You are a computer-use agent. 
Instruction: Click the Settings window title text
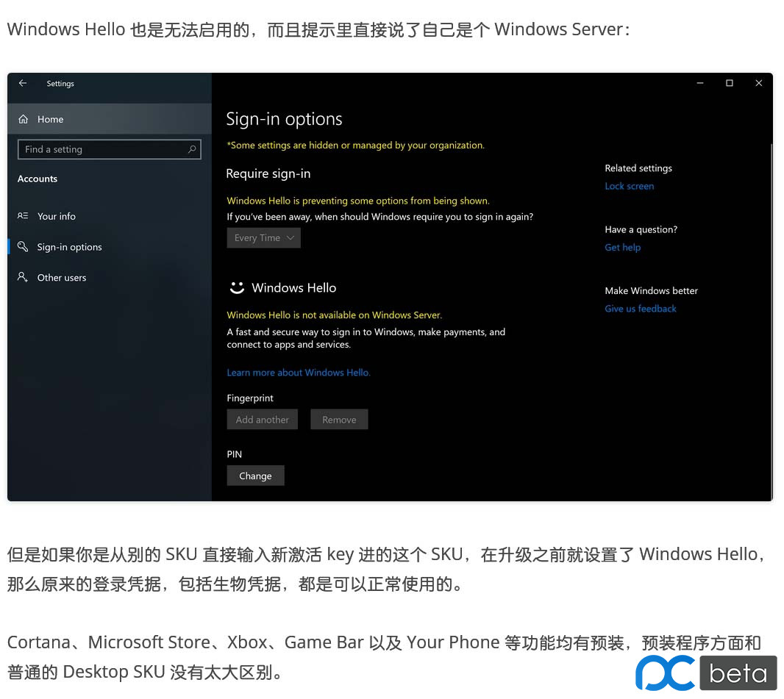[x=60, y=84]
